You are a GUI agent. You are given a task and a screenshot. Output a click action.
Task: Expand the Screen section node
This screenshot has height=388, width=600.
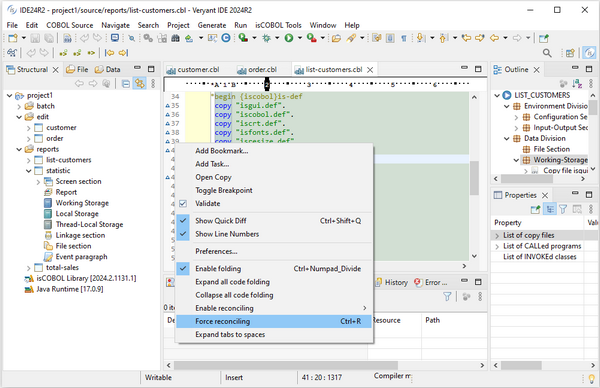38,181
